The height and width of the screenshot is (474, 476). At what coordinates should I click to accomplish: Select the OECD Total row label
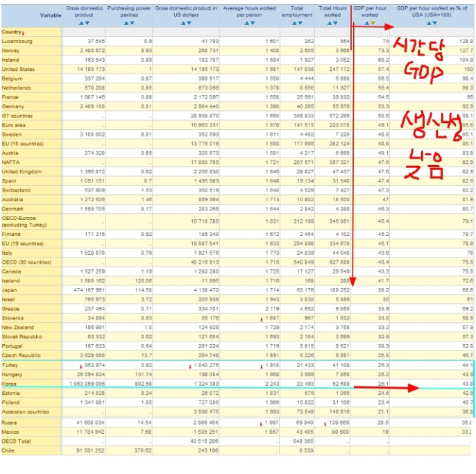pyautogui.click(x=17, y=441)
